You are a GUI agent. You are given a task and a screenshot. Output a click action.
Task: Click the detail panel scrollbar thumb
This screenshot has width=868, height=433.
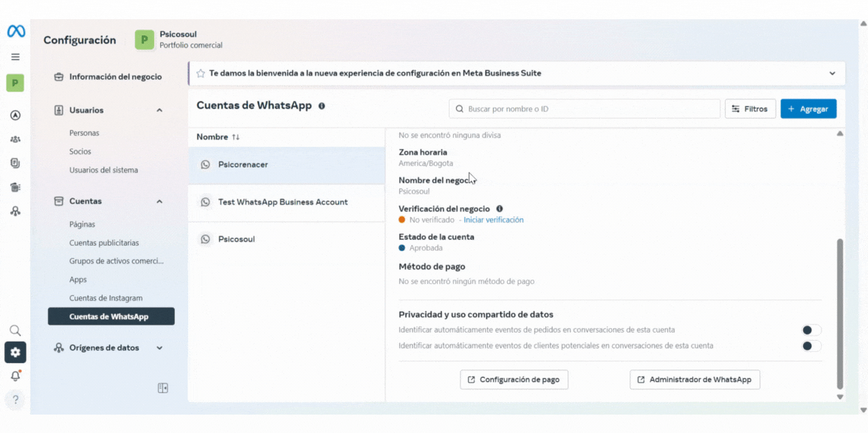tap(840, 314)
